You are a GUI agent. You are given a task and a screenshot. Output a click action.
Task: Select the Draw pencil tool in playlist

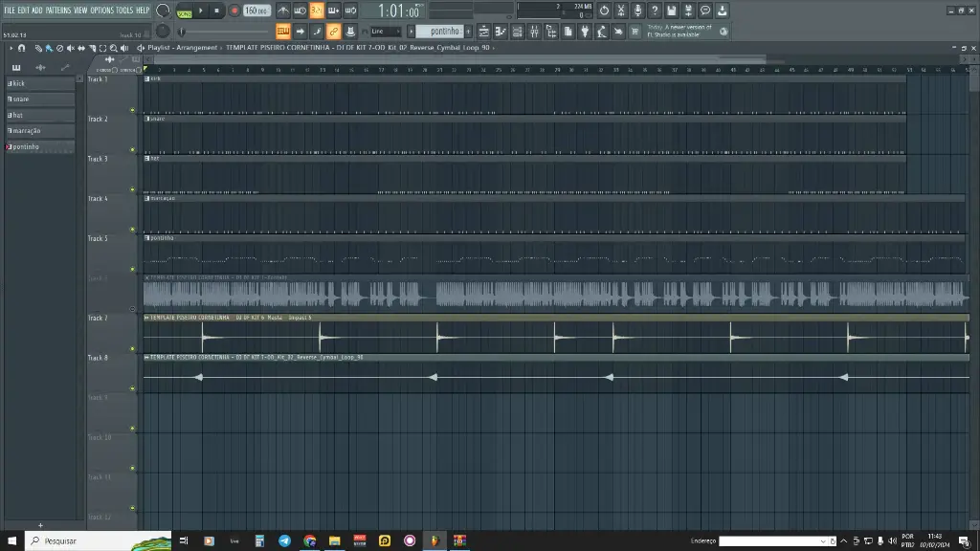(38, 48)
